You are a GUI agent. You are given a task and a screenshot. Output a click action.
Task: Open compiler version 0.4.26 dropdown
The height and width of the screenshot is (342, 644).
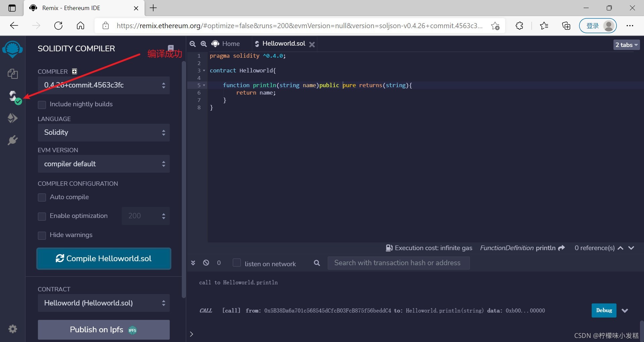pyautogui.click(x=104, y=85)
